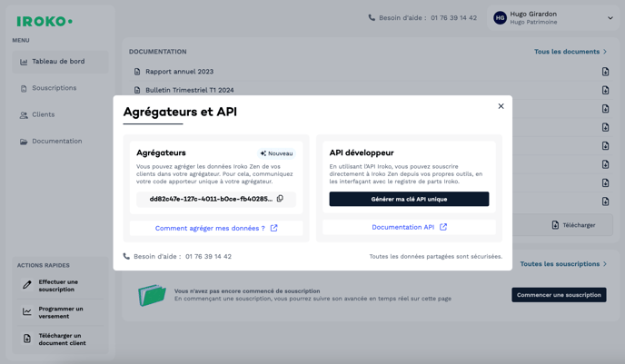Click the Nouveau badge in Agrégateurs card
This screenshot has height=364, width=625.
pos(277,153)
